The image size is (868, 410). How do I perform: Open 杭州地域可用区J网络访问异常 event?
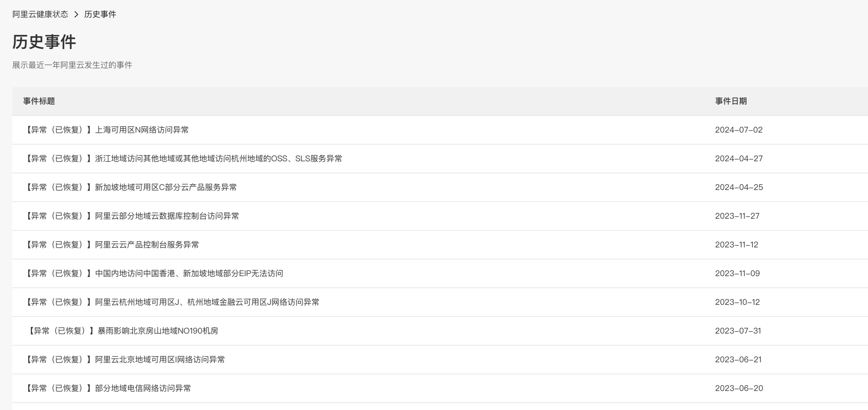pyautogui.click(x=172, y=302)
